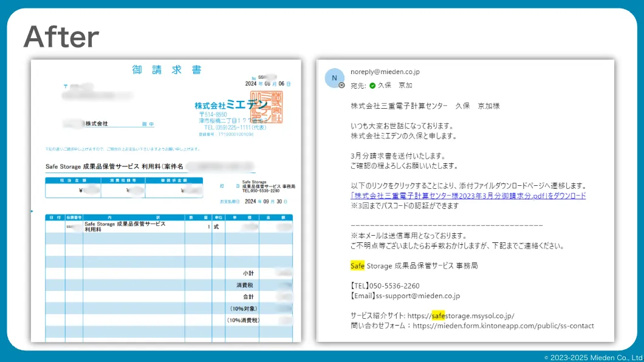Click the green verified checkmark beside recipient
The width and height of the screenshot is (644, 362).
[372, 86]
